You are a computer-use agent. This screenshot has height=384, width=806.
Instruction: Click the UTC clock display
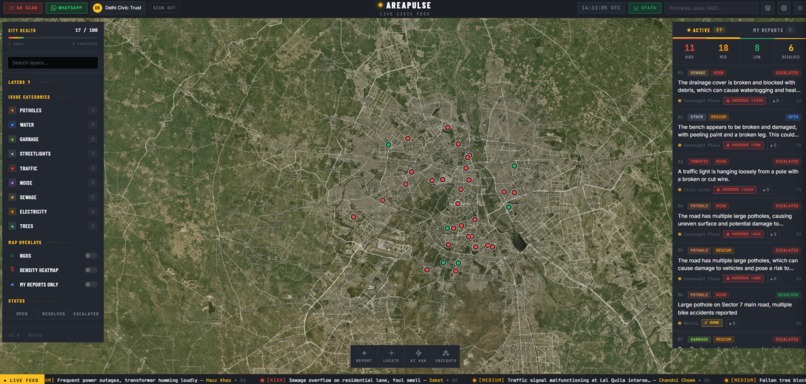600,8
